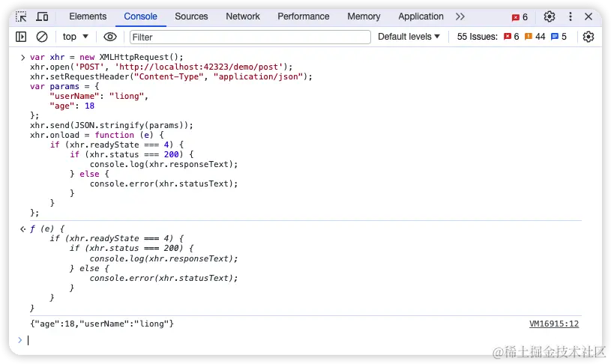The height and width of the screenshot is (364, 611).
Task: Click the italic f (e) { output header
Action: pos(47,229)
